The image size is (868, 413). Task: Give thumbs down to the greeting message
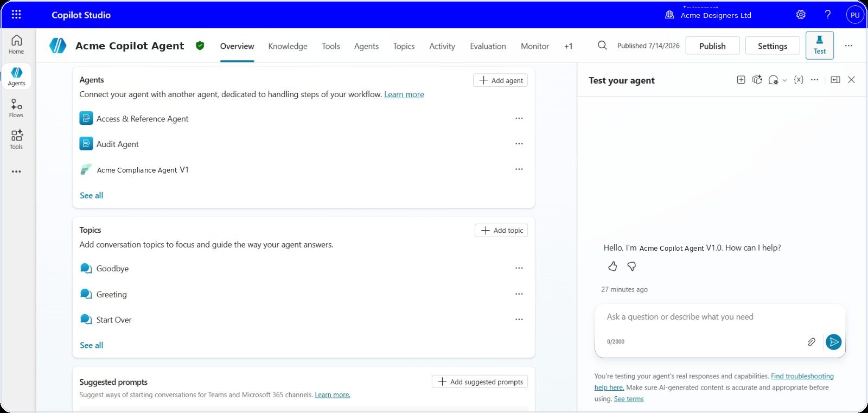(631, 266)
